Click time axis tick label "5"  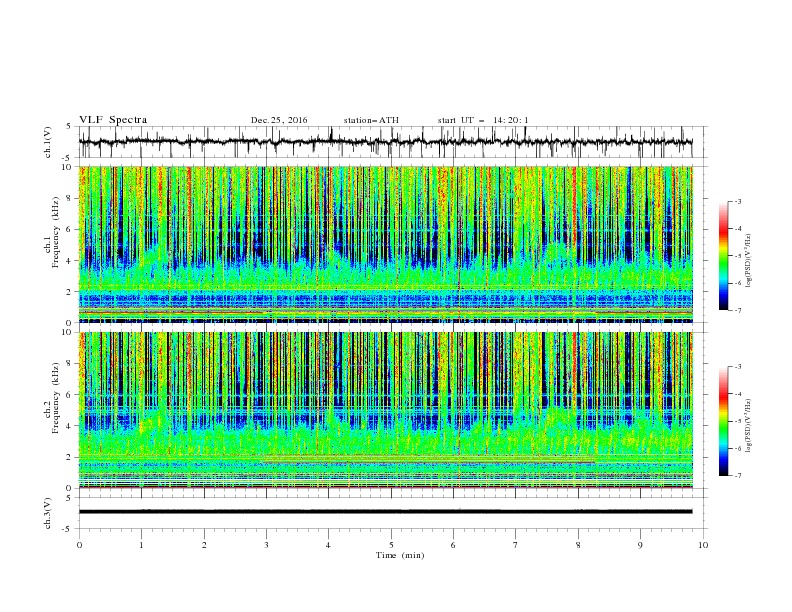pyautogui.click(x=391, y=545)
